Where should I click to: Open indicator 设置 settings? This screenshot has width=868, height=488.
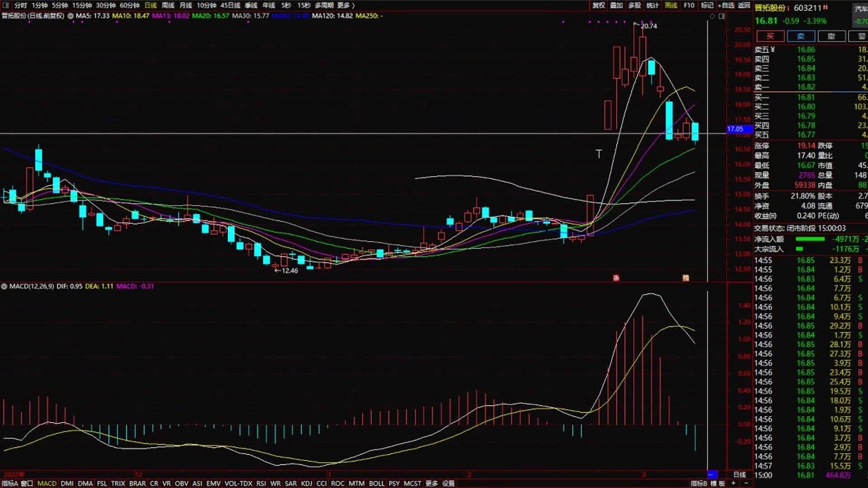(448, 483)
